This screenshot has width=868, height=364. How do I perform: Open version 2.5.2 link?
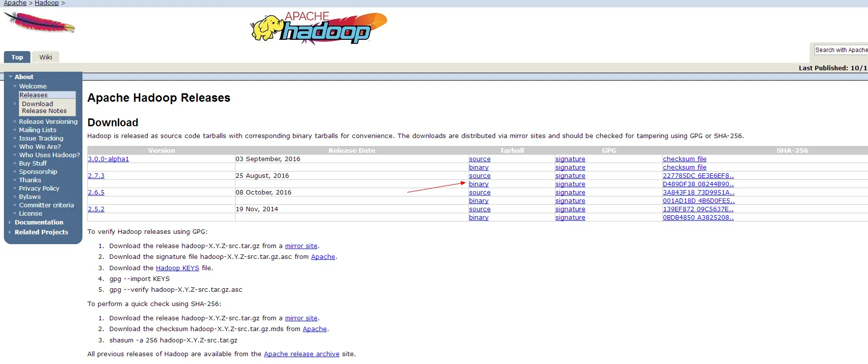(96, 209)
